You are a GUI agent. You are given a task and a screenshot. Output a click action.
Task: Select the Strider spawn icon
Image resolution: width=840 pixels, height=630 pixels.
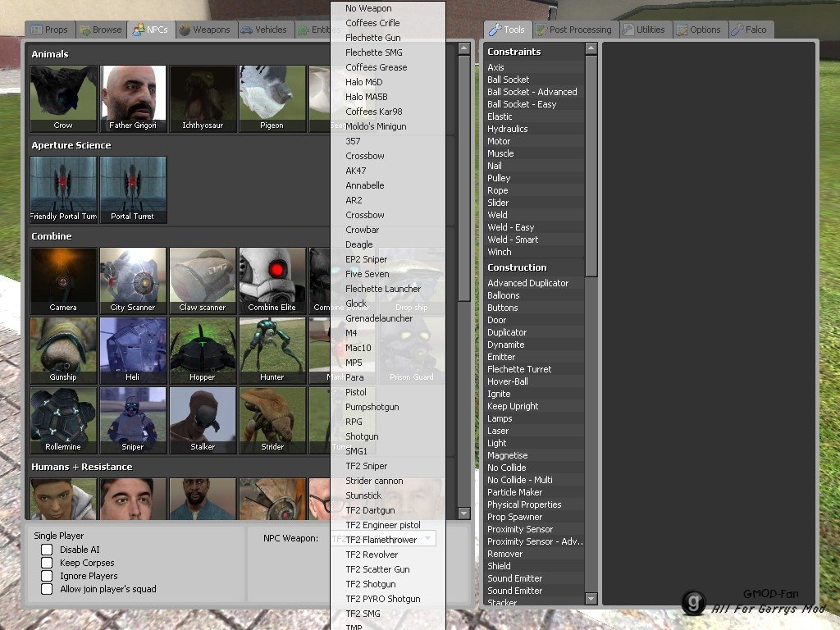click(272, 420)
